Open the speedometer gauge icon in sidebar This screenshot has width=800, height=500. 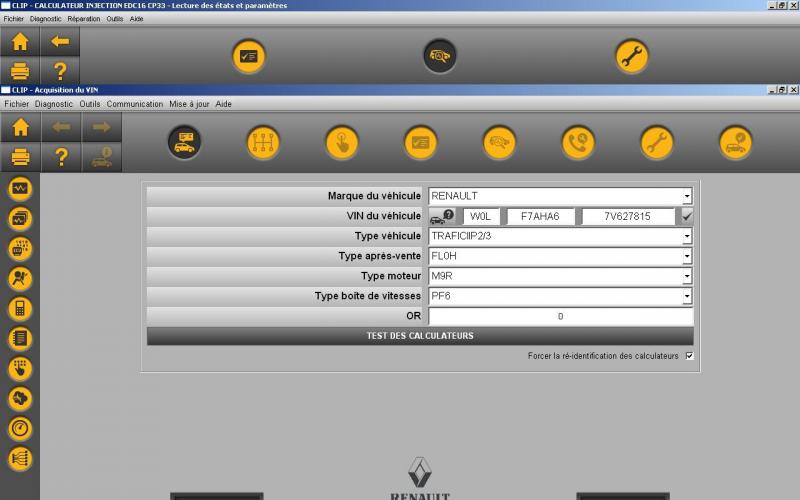point(20,429)
